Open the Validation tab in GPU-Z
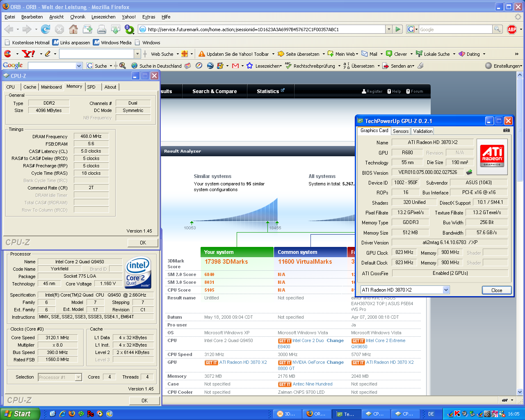525x420 pixels. pos(422,131)
